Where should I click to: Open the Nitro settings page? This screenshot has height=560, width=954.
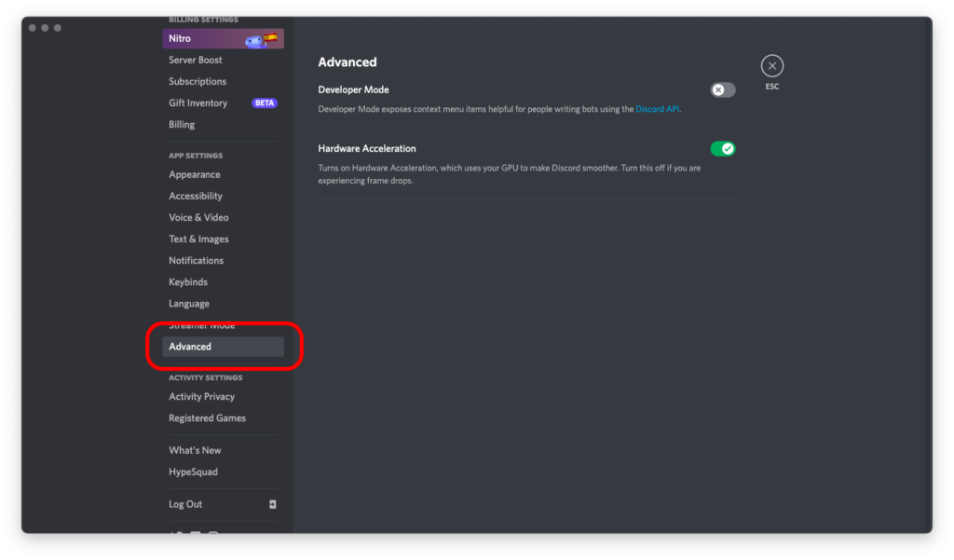pyautogui.click(x=223, y=38)
